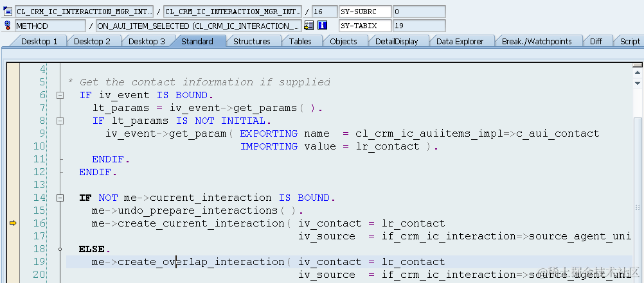Click the SY-TABIX value field showing 19

coord(419,26)
